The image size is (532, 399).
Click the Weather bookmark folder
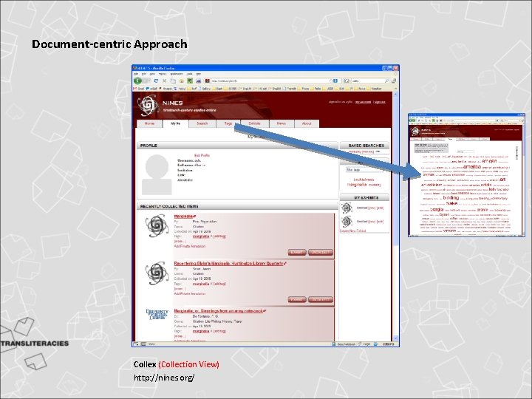pyautogui.click(x=374, y=89)
